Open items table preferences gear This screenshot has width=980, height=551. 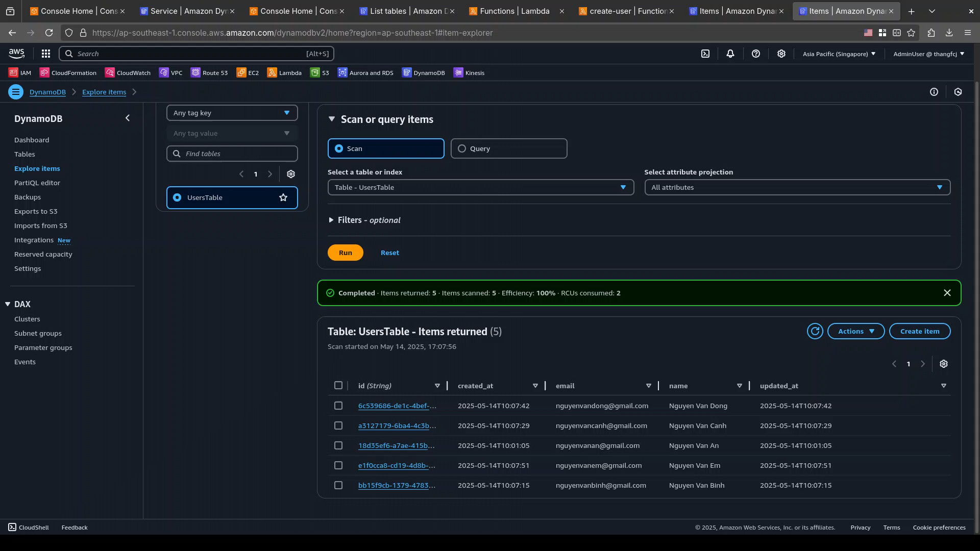(x=944, y=364)
